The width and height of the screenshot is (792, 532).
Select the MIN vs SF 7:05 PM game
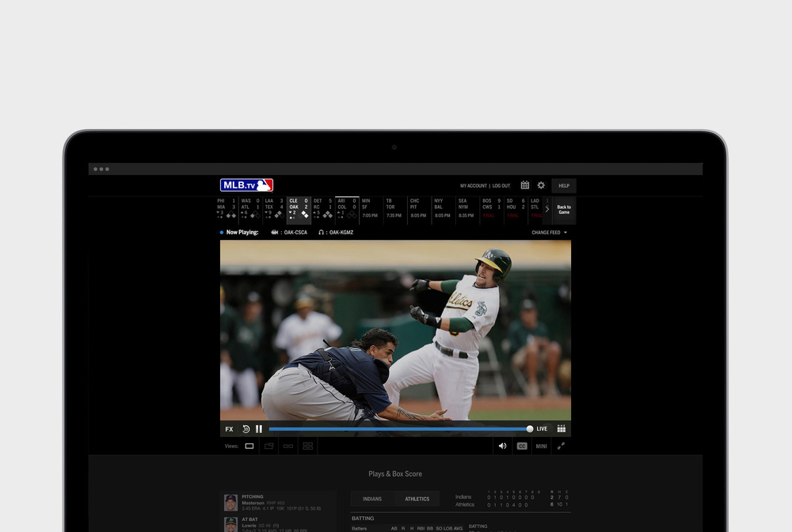click(x=371, y=208)
